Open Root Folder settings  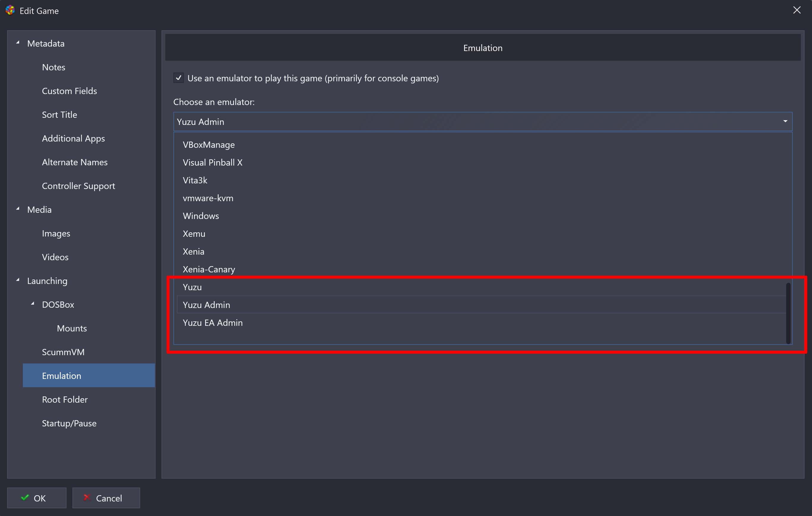[65, 399]
